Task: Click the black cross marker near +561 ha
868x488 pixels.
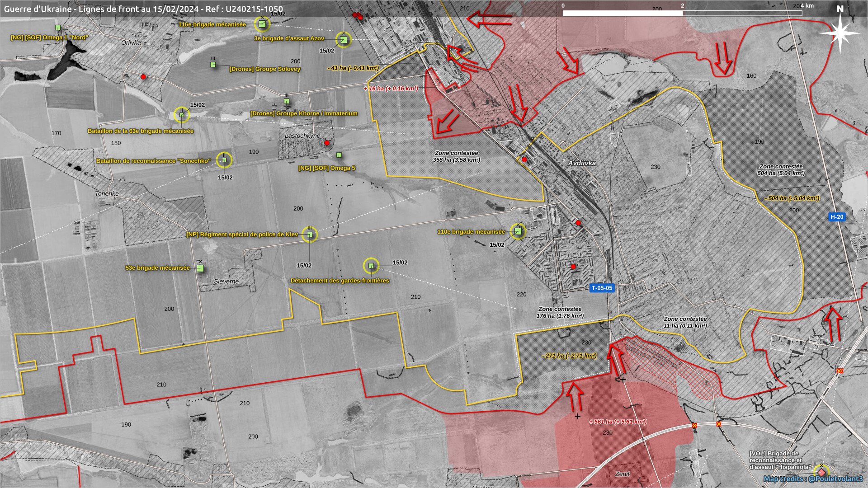Action: tap(577, 416)
